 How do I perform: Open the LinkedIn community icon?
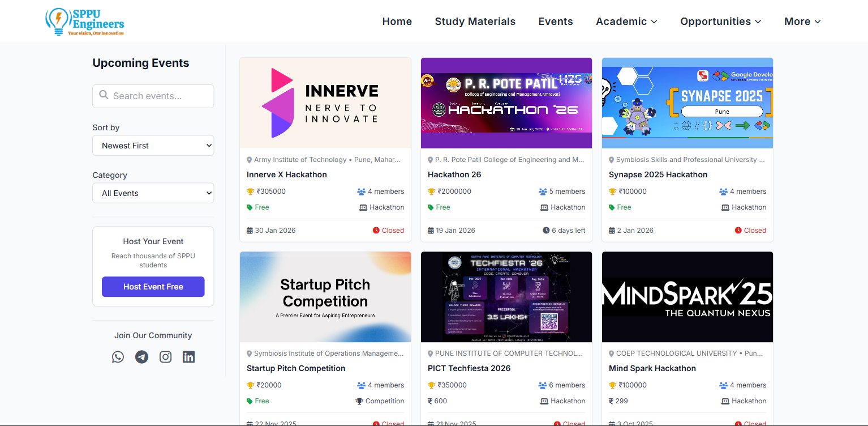[188, 357]
